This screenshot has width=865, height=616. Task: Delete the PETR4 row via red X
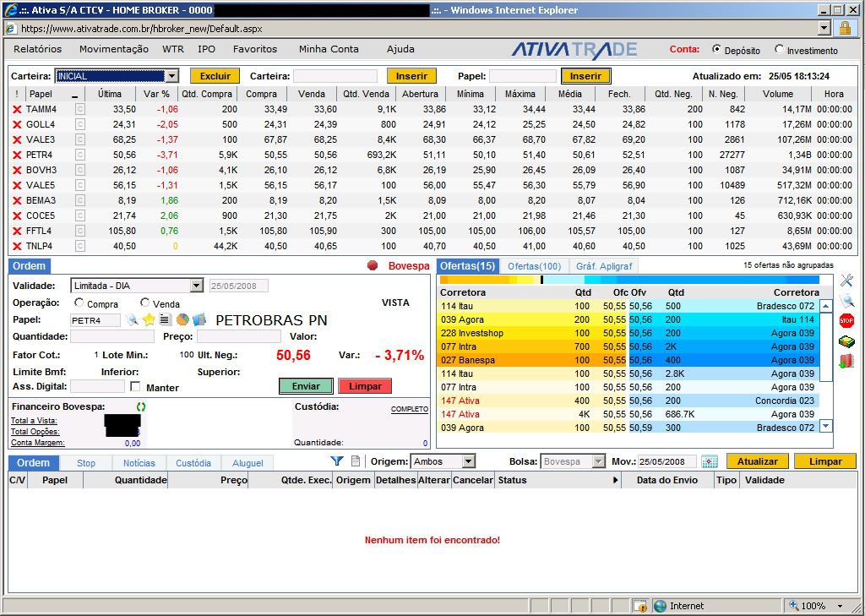[x=17, y=155]
